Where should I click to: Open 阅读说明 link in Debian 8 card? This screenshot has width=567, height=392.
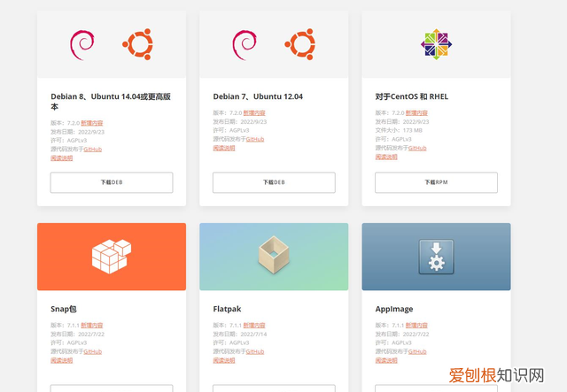61,158
